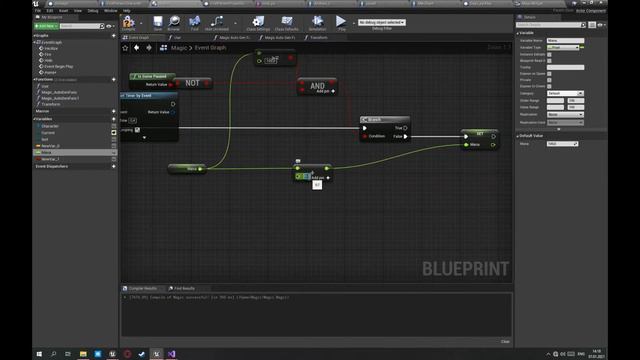The image size is (640, 360).
Task: Add a new function with the Functions plus icon
Action: [x=114, y=80]
